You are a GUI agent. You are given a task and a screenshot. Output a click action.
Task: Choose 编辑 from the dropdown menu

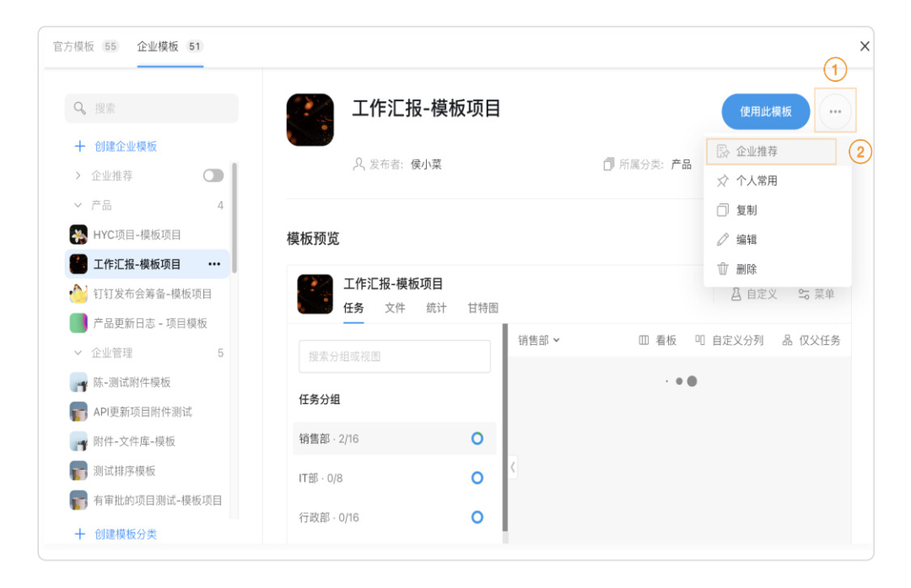coord(778,240)
